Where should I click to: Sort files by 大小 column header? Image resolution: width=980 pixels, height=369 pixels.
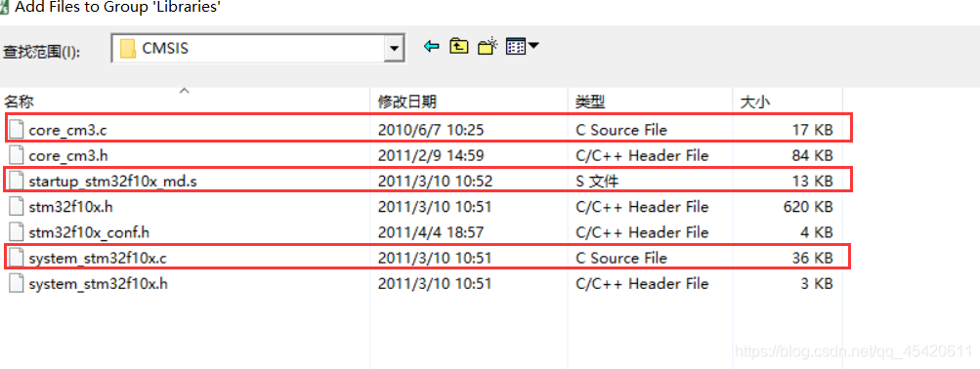[x=755, y=102]
